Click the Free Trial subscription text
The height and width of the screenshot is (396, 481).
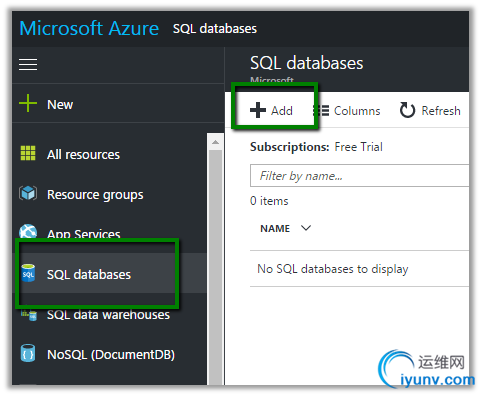(x=358, y=147)
